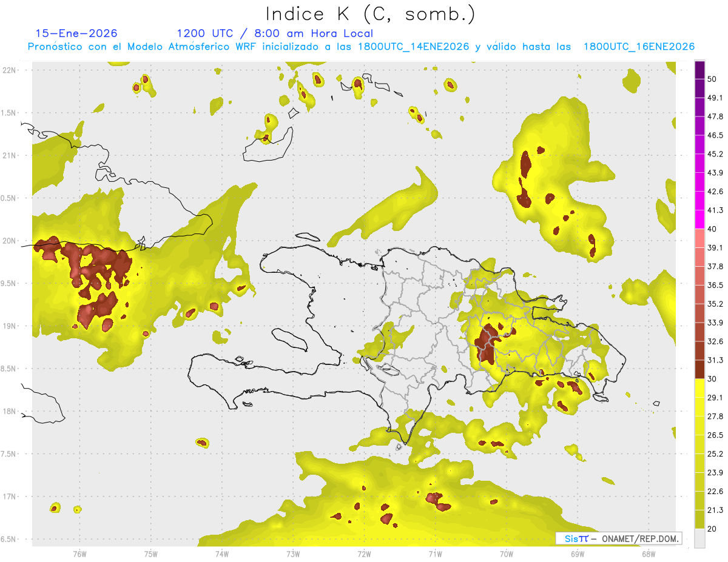Click the colorbar value '49.1'

[x=715, y=98]
